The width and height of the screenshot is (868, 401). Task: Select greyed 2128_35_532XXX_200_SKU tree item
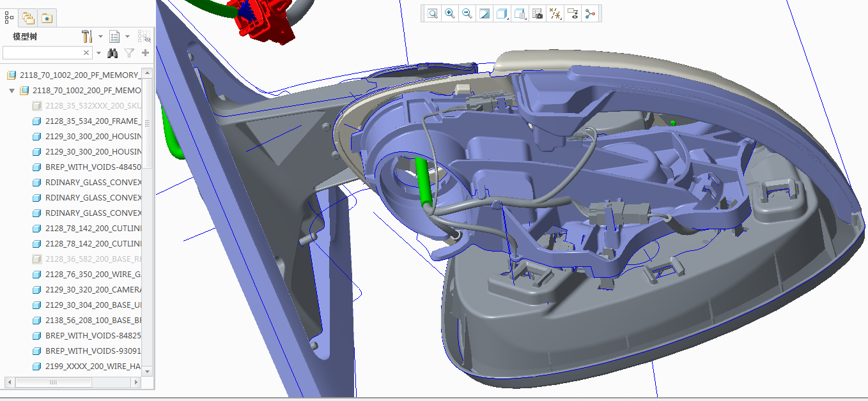click(87, 106)
